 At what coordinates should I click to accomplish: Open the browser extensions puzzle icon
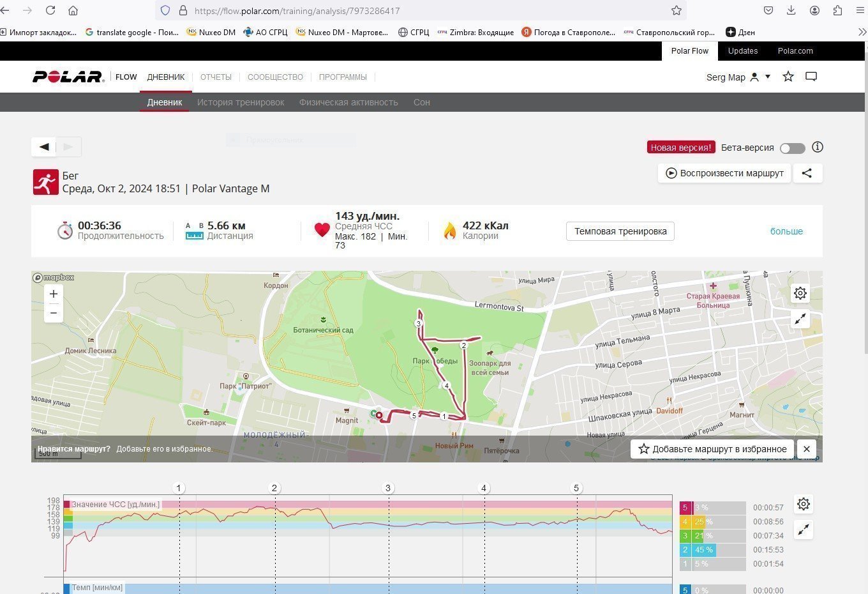[837, 10]
